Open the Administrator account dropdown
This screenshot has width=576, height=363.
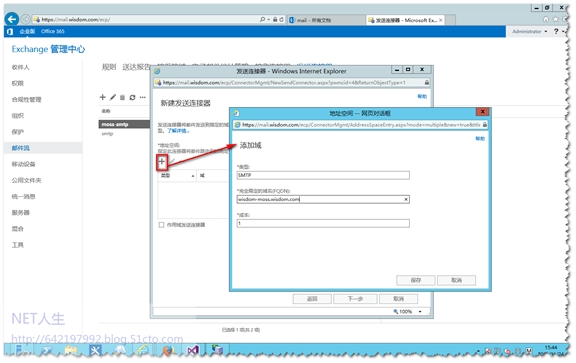(x=529, y=32)
